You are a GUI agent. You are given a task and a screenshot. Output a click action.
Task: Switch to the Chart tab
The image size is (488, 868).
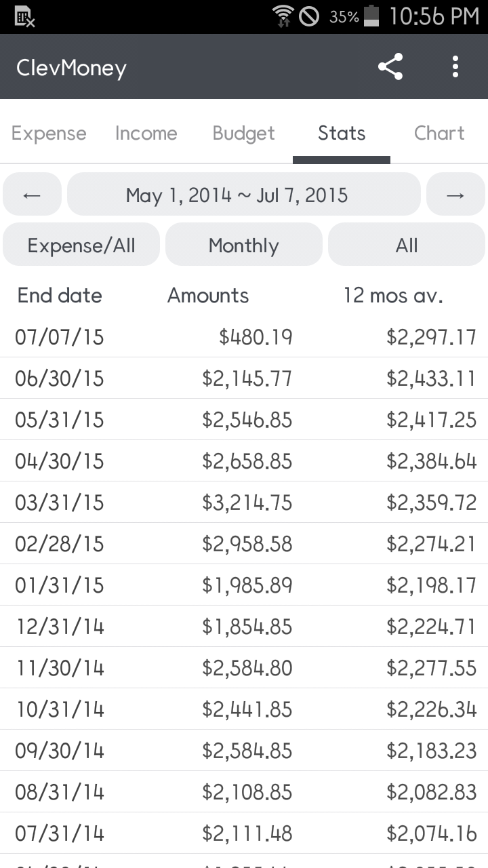[439, 133]
